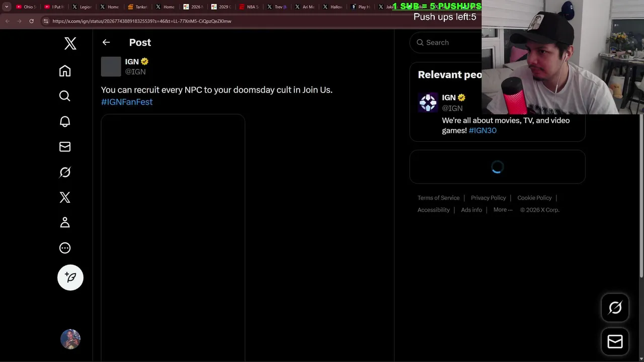Switch to the NBA S tab
This screenshot has height=362, width=644.
249,7
